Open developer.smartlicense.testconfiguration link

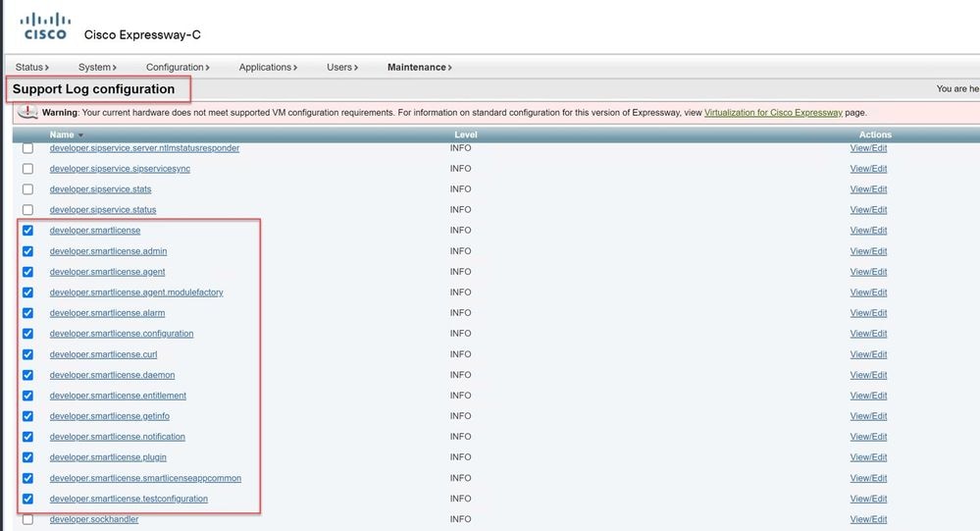click(x=129, y=499)
